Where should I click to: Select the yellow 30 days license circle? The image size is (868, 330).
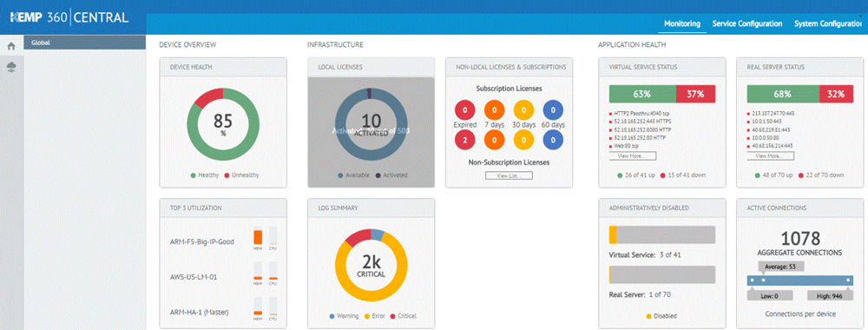[x=523, y=109]
